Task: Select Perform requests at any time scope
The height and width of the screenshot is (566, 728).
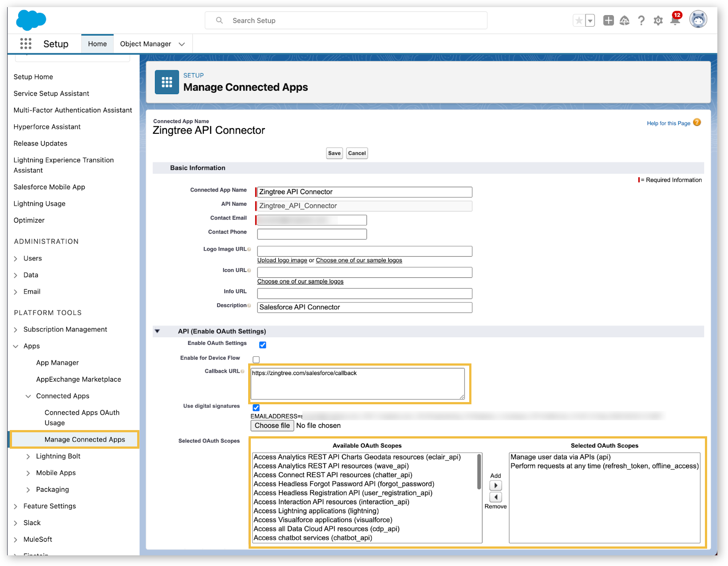Action: (605, 466)
